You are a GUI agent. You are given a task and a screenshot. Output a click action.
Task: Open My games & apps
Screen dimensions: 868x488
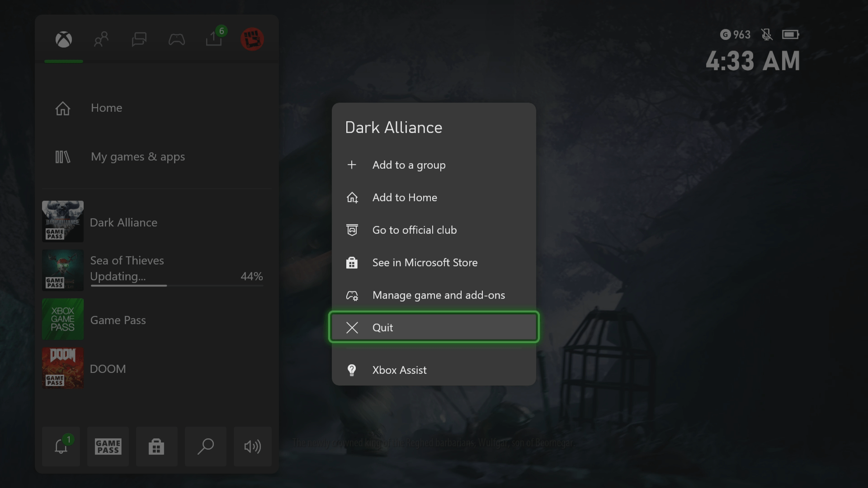[138, 157]
